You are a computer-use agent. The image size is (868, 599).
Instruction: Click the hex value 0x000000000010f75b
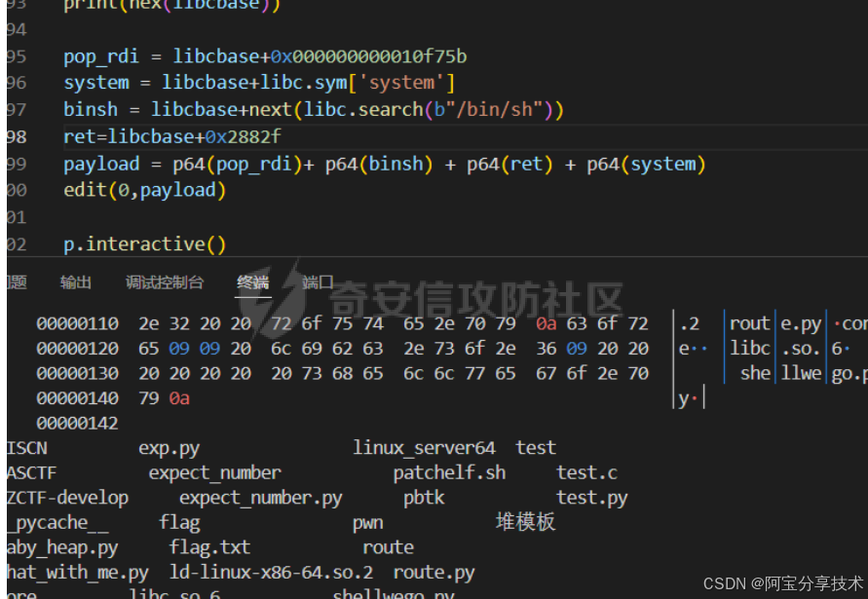368,56
